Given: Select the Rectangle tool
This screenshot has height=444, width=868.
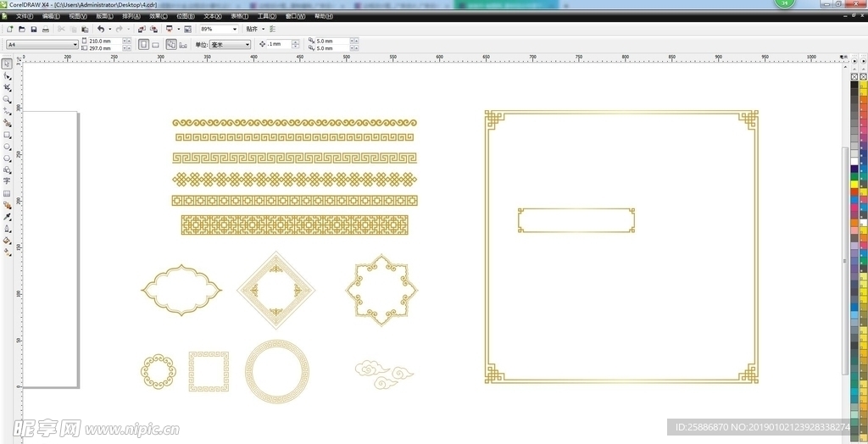Looking at the screenshot, I should (7, 135).
